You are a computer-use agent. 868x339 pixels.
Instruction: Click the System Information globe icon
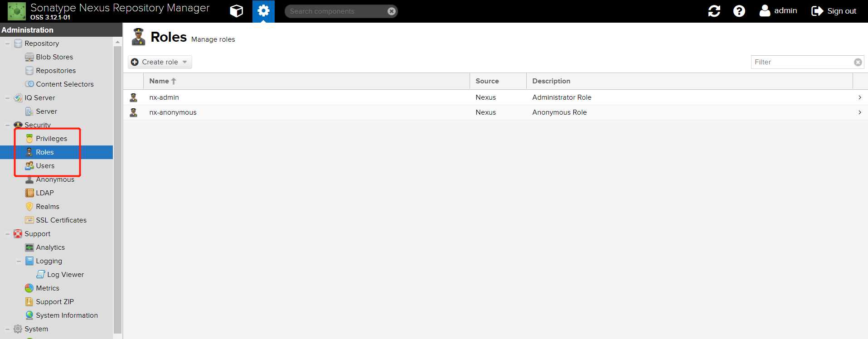coord(29,315)
